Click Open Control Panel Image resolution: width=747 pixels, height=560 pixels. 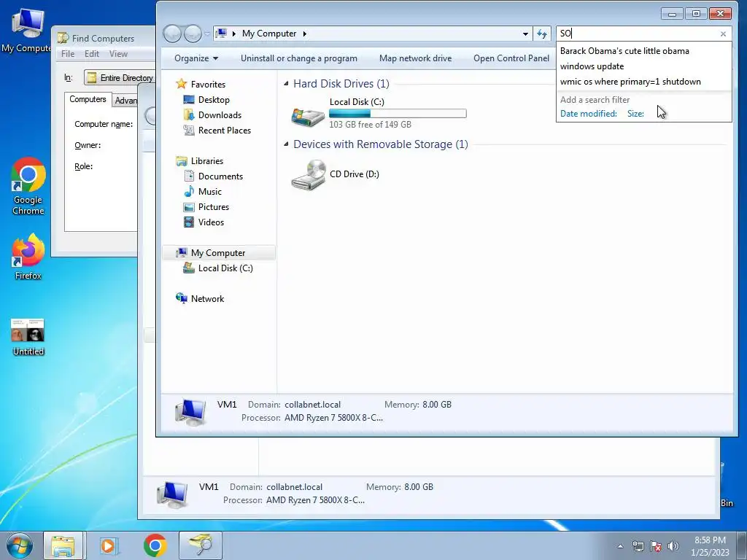(x=511, y=58)
